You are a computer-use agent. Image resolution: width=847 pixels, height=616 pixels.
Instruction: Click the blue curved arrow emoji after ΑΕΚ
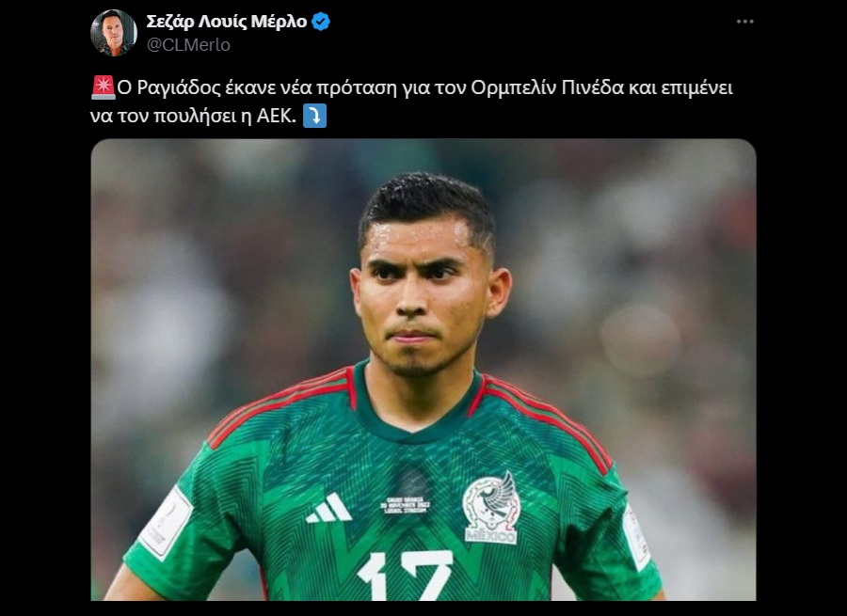314,116
